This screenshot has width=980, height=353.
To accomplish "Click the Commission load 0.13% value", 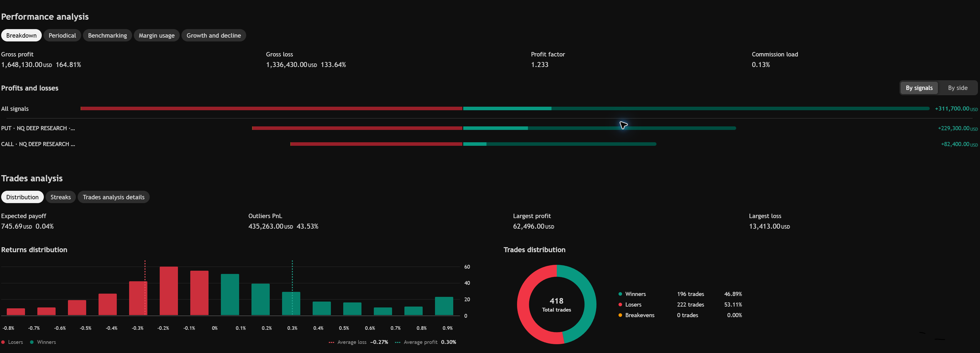I will point(761,65).
